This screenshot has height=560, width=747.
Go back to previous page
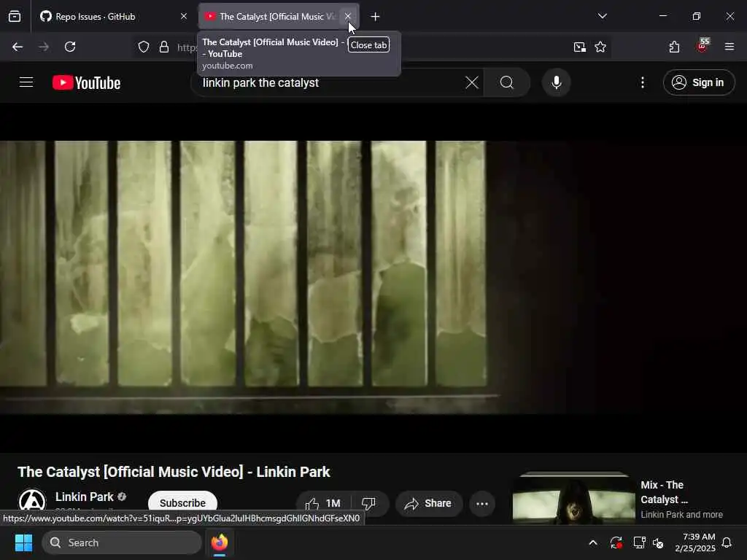[x=18, y=47]
